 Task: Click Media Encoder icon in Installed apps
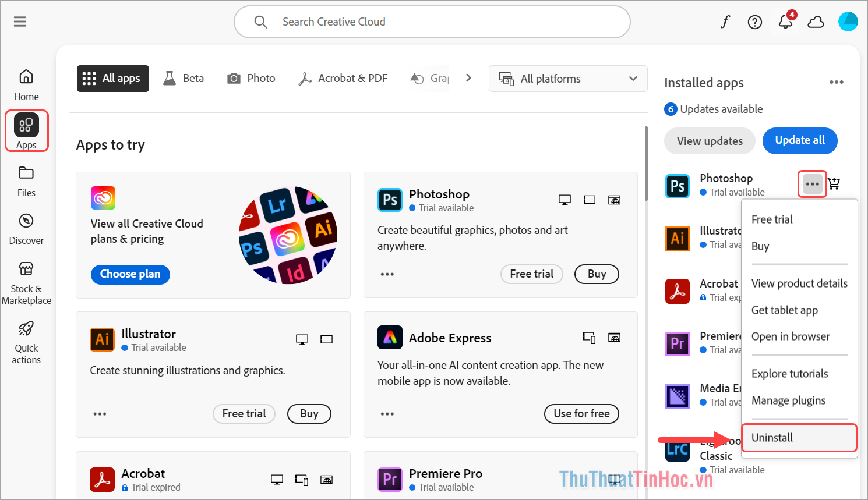678,396
